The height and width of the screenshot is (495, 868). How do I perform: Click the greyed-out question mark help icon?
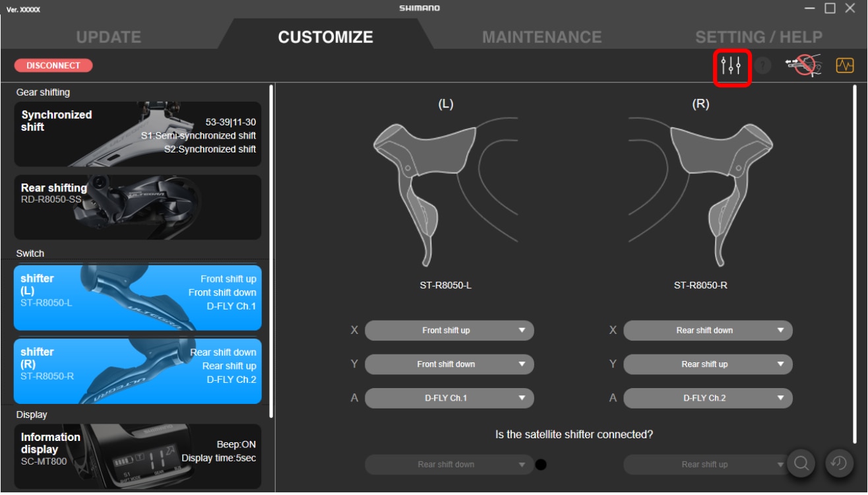(763, 66)
